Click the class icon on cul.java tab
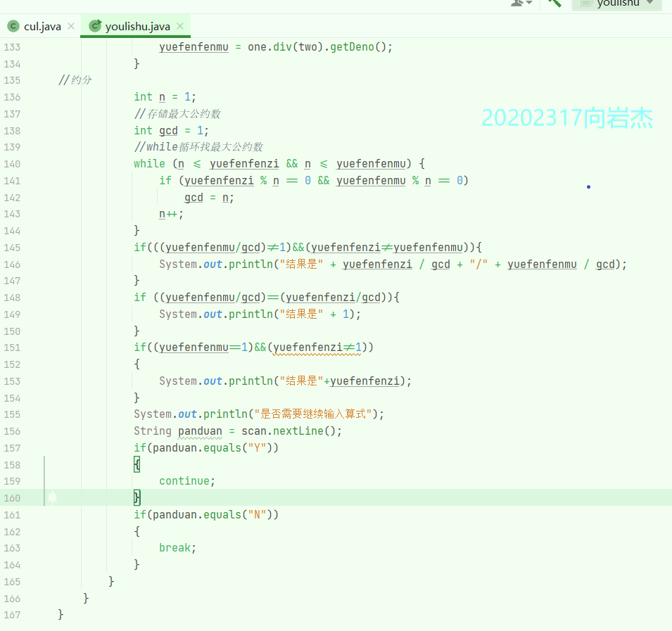Screen dimensions: 672x631 point(13,27)
